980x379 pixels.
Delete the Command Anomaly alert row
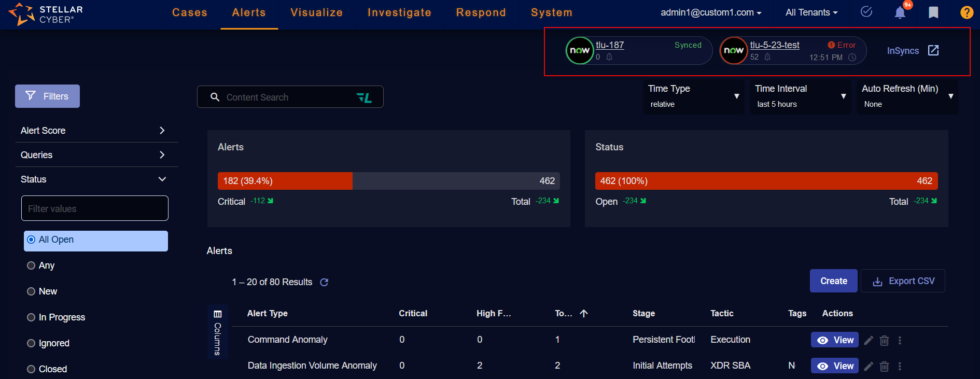click(885, 341)
